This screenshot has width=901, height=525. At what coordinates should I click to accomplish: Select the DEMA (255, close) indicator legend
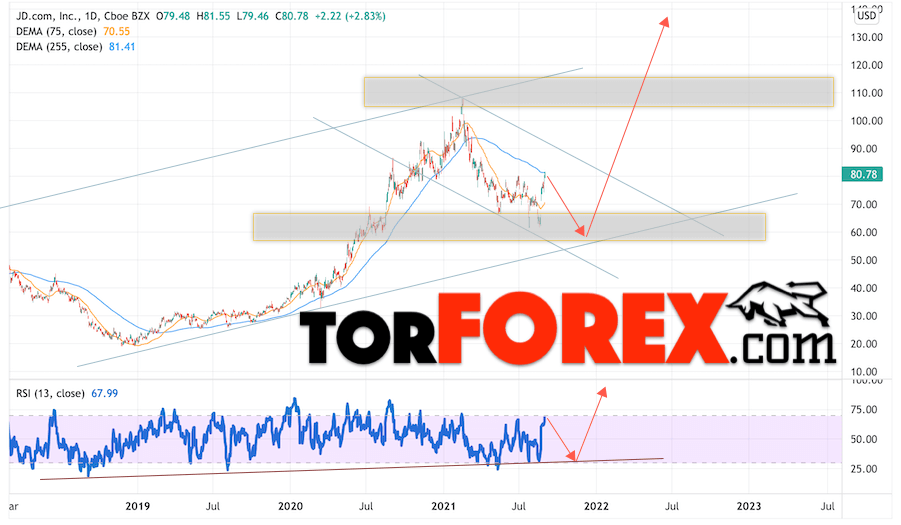59,47
